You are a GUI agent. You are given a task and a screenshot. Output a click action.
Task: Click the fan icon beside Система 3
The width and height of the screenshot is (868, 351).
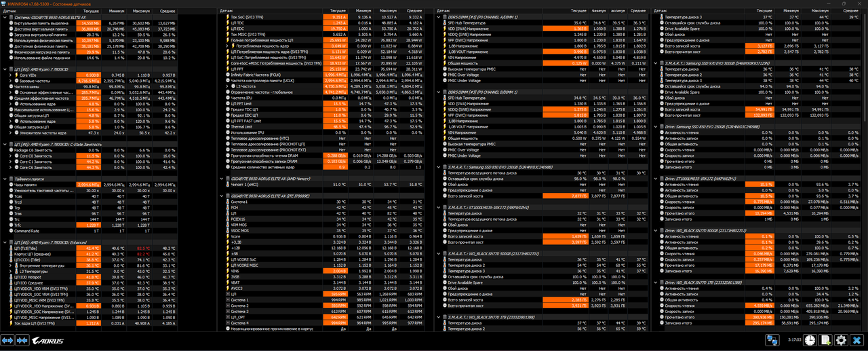pyautogui.click(x=226, y=311)
